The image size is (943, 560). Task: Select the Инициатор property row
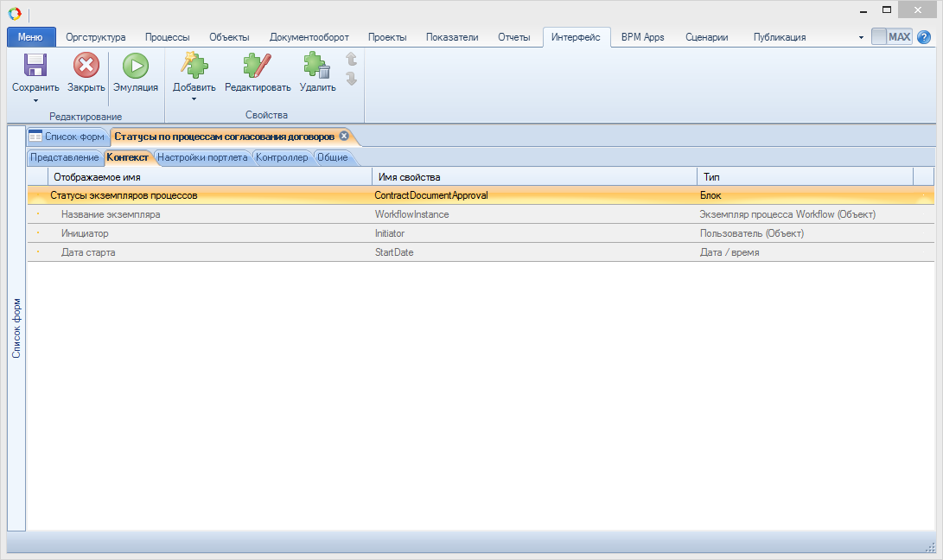click(85, 233)
